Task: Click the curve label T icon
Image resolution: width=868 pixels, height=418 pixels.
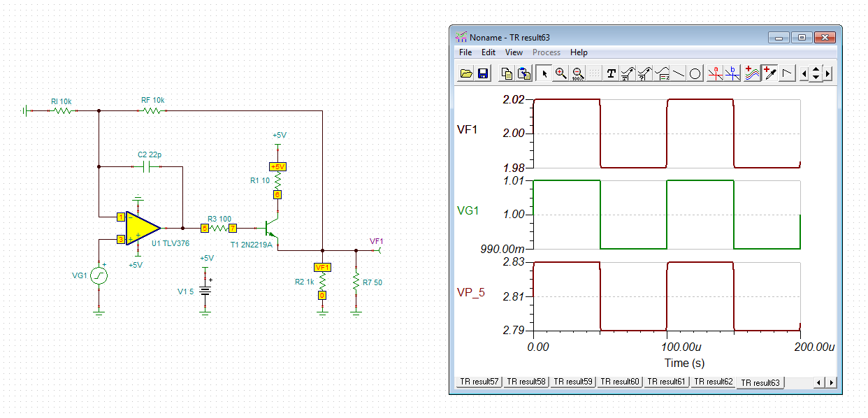Action: point(628,73)
